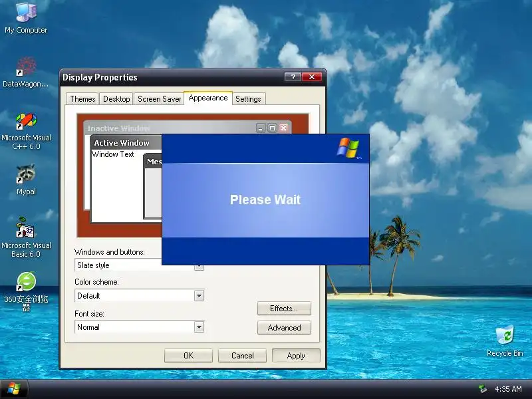Click the Please Wait message text

pyautogui.click(x=265, y=199)
